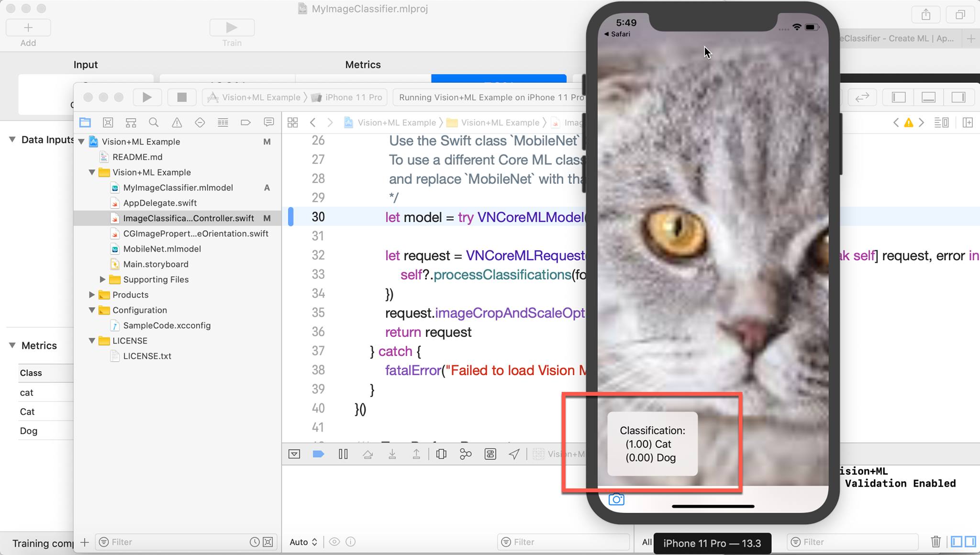Choose iPhone 11 Pro run destination

pos(347,97)
